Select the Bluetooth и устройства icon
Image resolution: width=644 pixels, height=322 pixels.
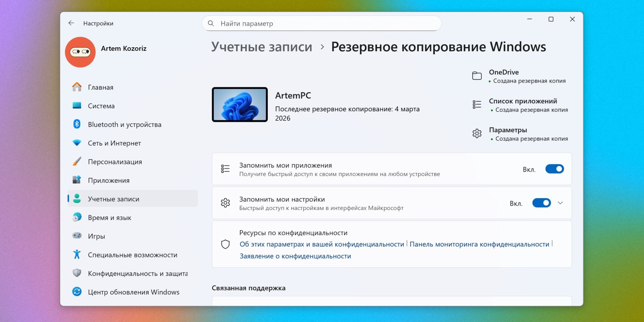77,124
